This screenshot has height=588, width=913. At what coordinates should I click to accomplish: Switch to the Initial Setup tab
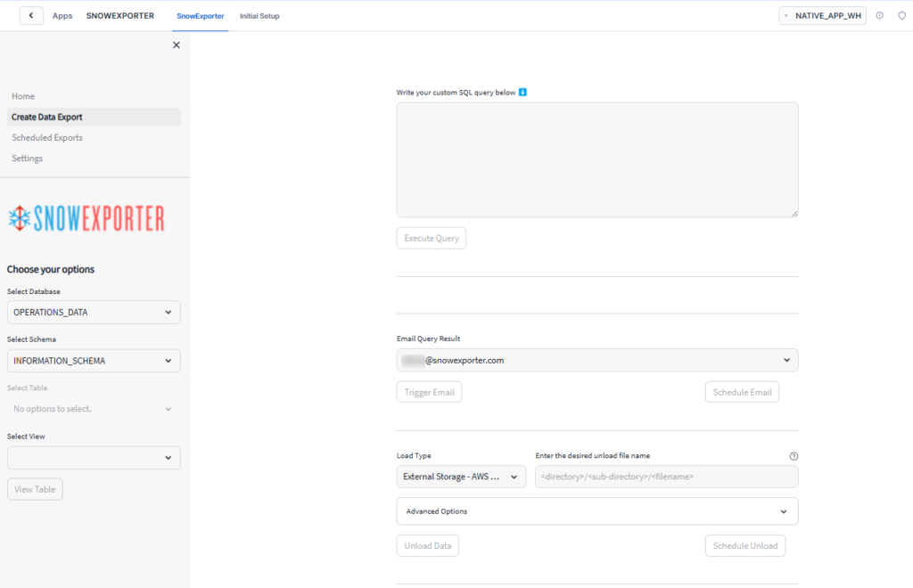tap(259, 16)
